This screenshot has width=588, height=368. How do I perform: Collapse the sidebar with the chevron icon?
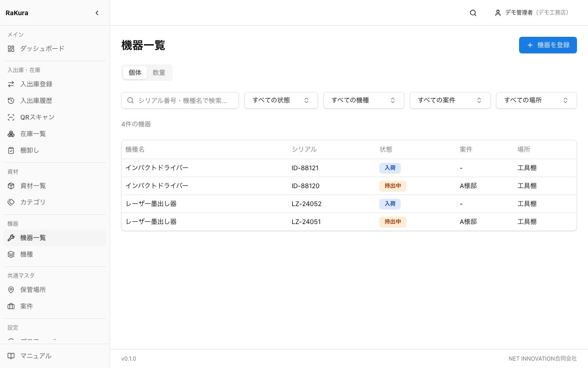pos(97,13)
